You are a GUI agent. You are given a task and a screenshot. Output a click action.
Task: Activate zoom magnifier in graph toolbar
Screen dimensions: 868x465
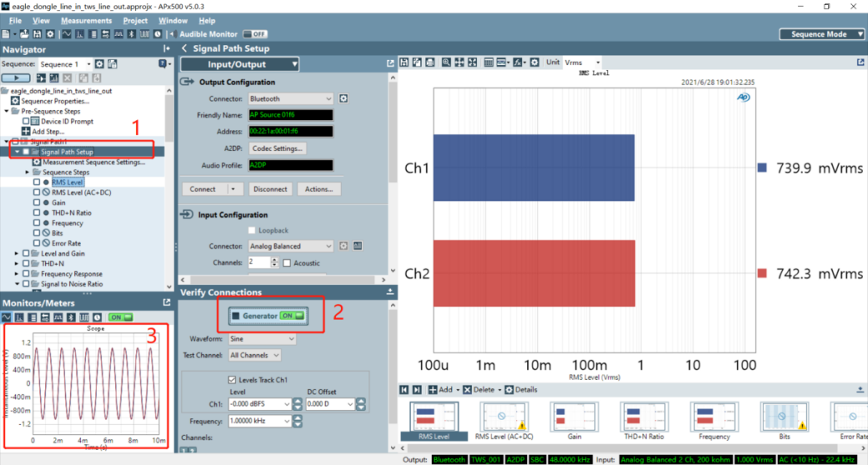tap(446, 63)
